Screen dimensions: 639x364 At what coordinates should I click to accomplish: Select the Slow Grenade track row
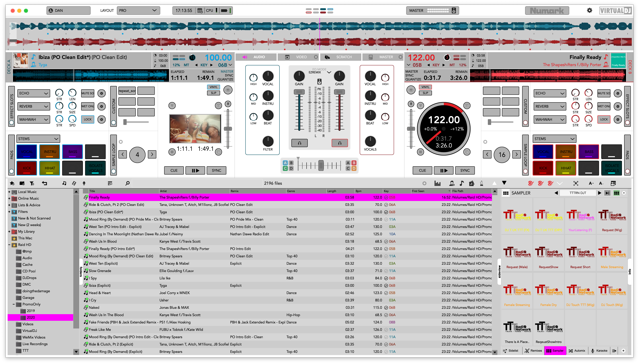click(x=100, y=271)
